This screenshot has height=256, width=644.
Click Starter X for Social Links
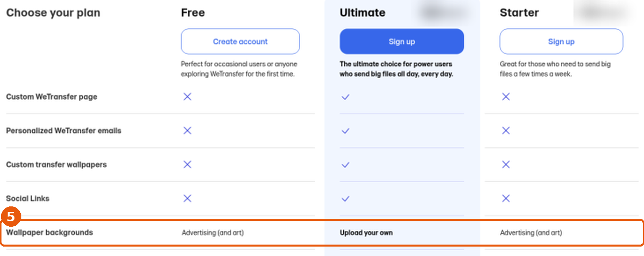[x=506, y=198]
